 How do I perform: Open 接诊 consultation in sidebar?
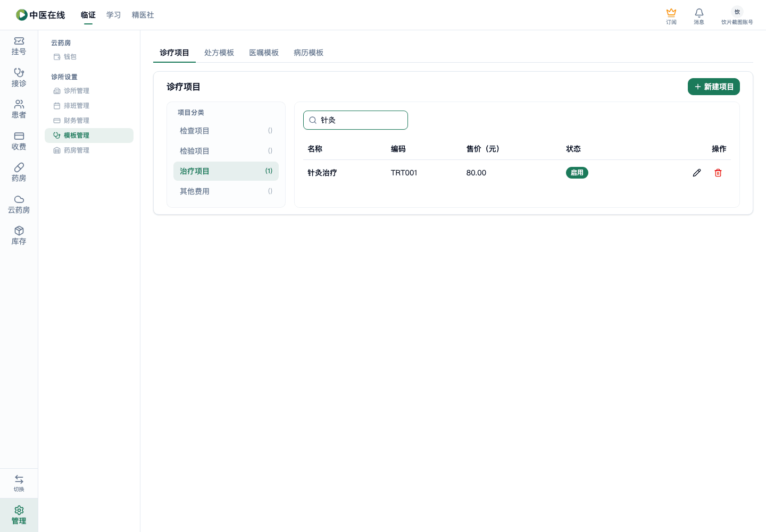click(x=19, y=78)
